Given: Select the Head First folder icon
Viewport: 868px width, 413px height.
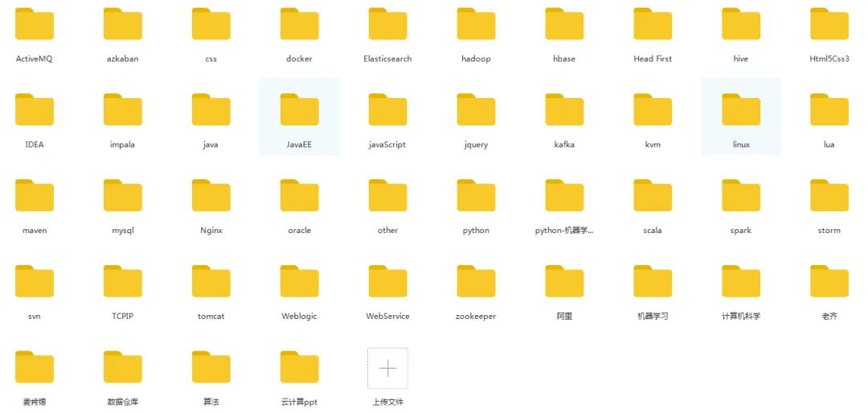Looking at the screenshot, I should (653, 24).
